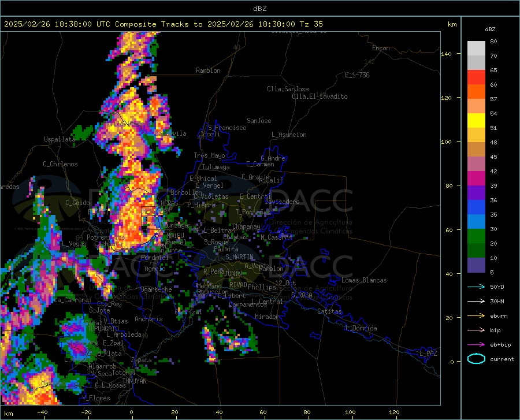Click the '-20' tick on the horizontal km axis
The image size is (520, 420).
(x=86, y=412)
